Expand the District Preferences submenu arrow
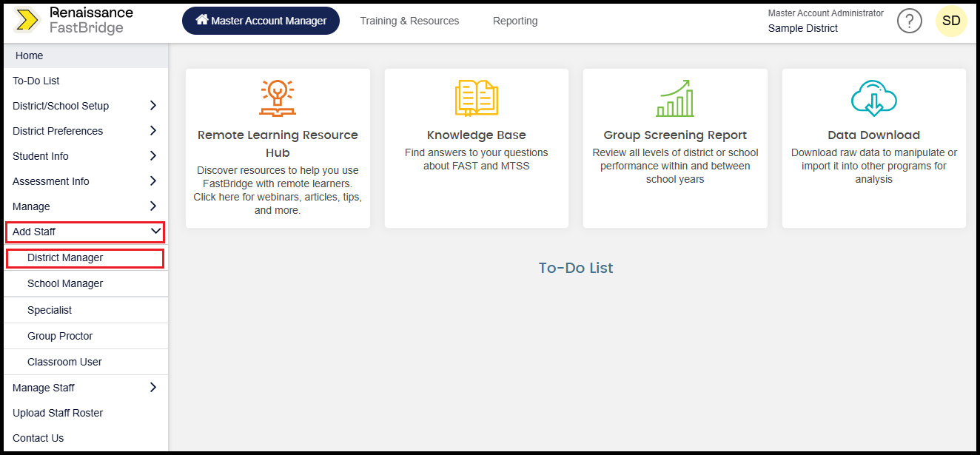980x455 pixels. tap(153, 131)
